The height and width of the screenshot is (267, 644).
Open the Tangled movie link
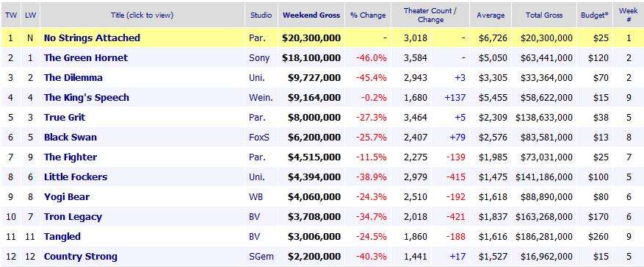62,237
